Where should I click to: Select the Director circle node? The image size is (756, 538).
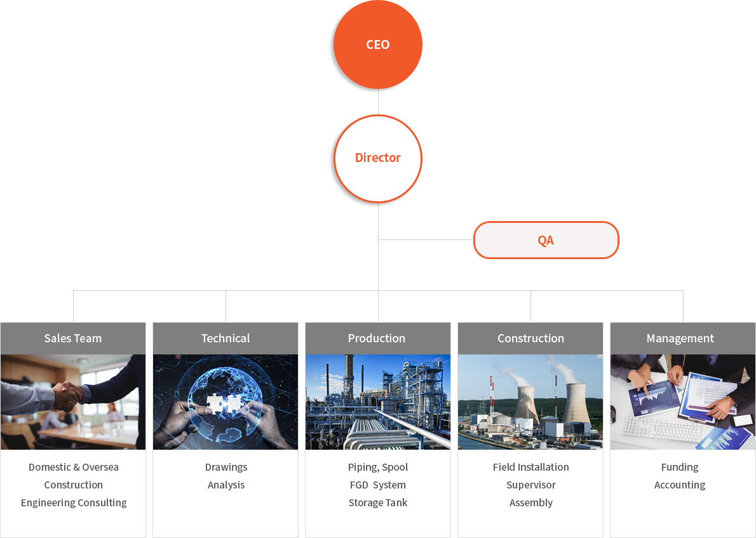[378, 158]
